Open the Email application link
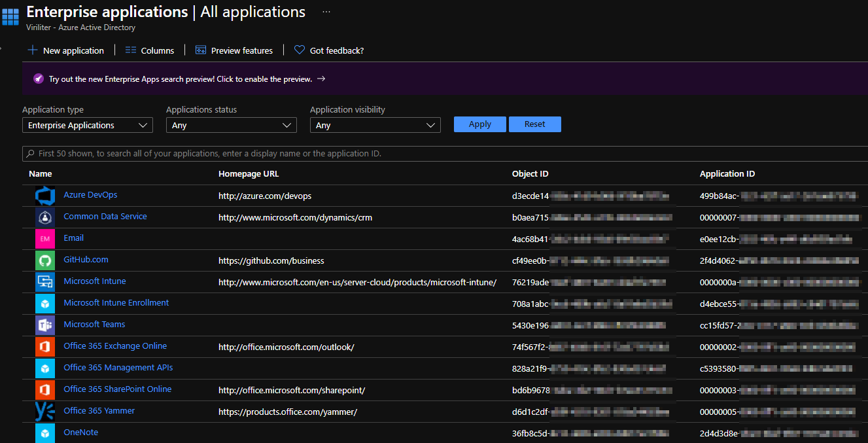This screenshot has height=443, width=868. click(x=74, y=238)
